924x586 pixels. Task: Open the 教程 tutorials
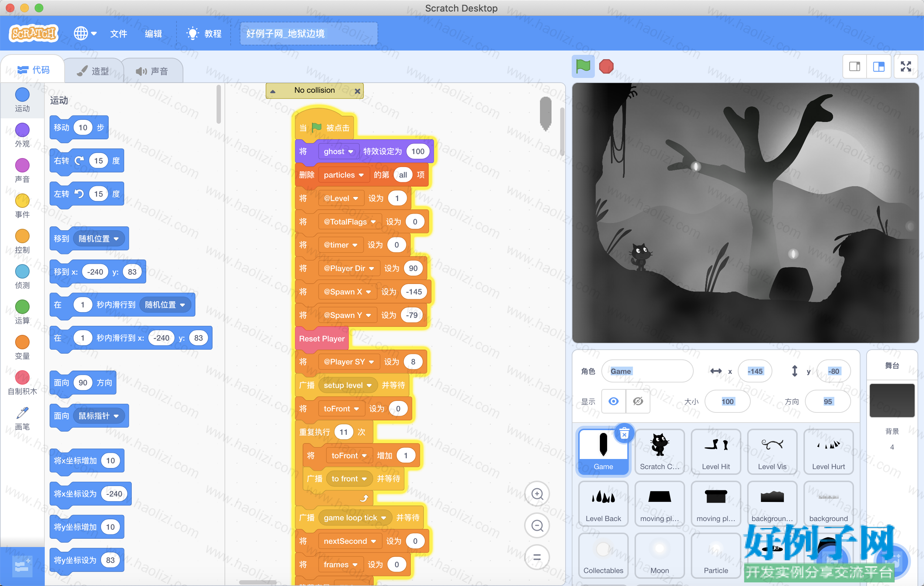pyautogui.click(x=204, y=34)
